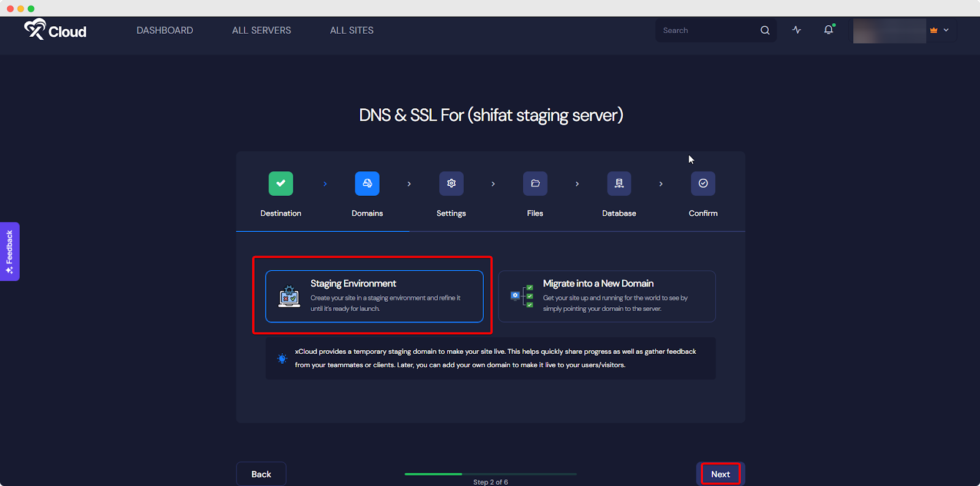Select the Domains step icon
The image size is (980, 486).
pos(367,184)
